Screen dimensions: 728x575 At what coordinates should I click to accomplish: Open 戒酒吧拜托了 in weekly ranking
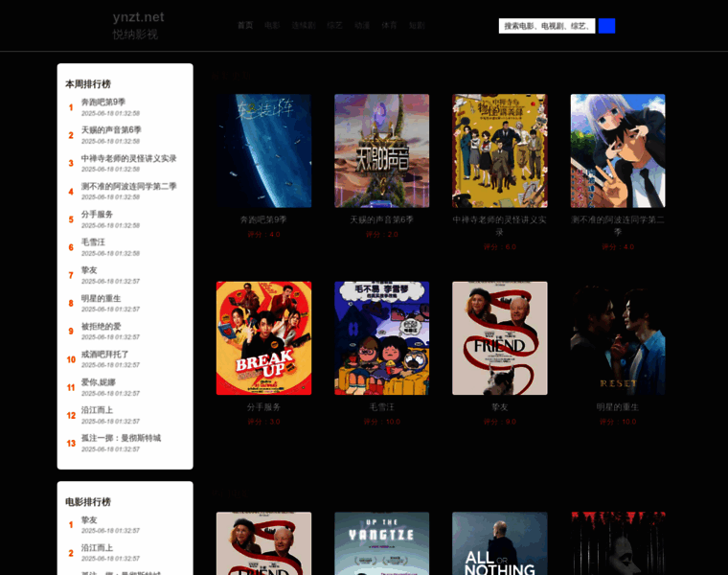[x=105, y=354]
